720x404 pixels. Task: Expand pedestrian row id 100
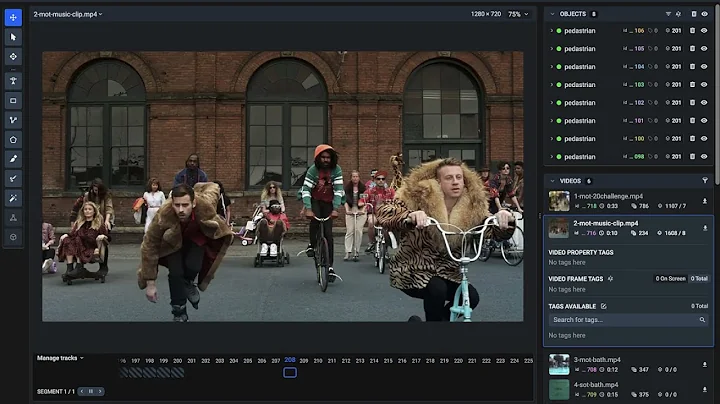(551, 139)
